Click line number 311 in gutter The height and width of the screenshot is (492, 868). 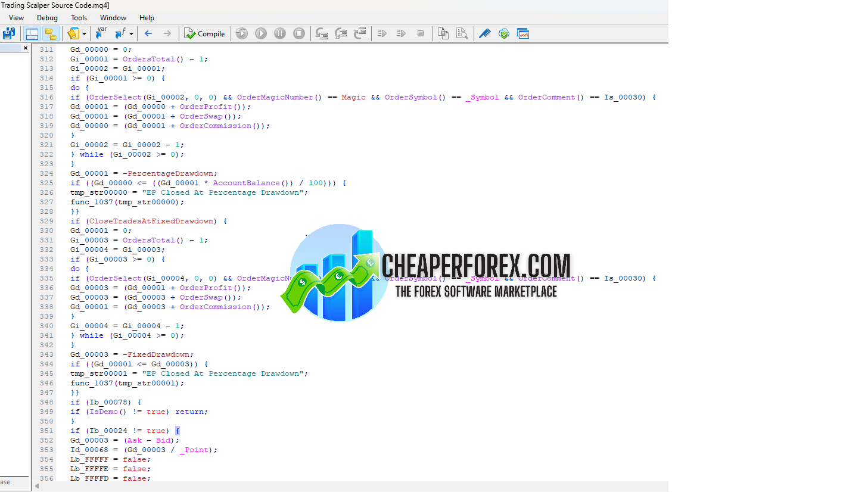[46, 49]
